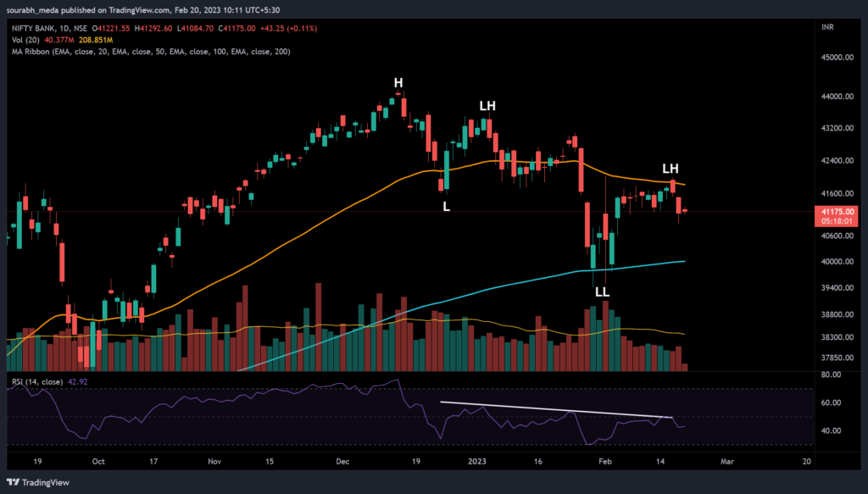Select the L annotation below the late-December low
Screen dimensions: 868x494
(x=447, y=207)
